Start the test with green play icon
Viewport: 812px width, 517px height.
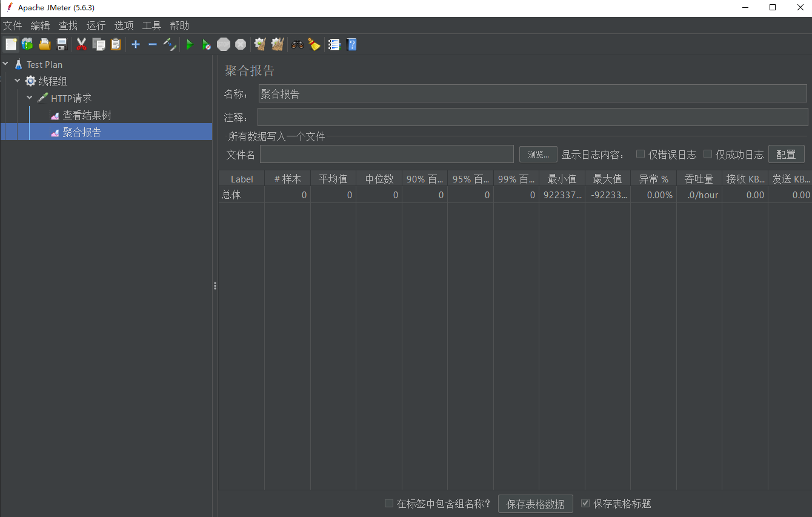pyautogui.click(x=190, y=44)
